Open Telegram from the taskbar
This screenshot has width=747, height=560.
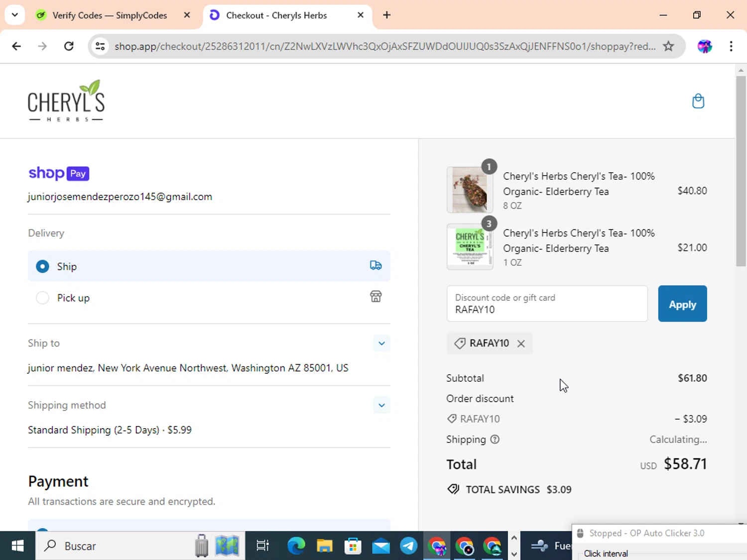tap(409, 546)
